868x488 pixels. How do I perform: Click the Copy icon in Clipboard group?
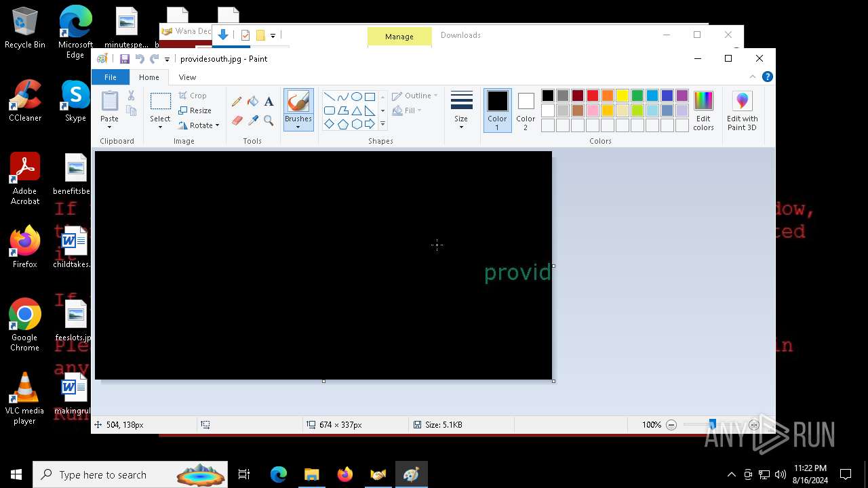tap(132, 110)
